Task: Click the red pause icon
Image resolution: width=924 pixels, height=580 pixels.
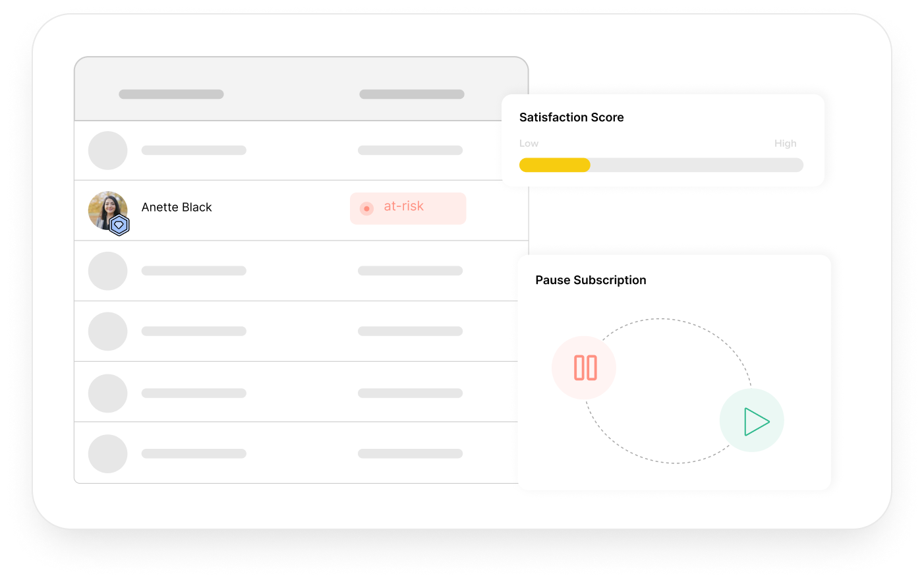Action: tap(585, 368)
